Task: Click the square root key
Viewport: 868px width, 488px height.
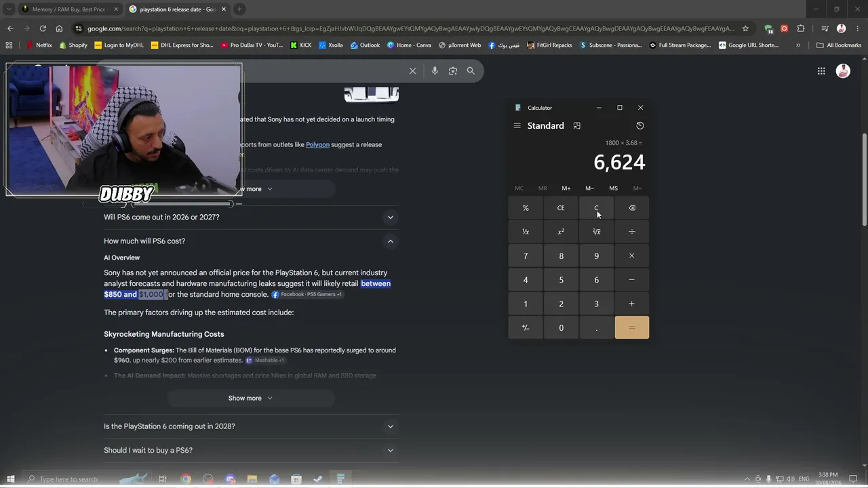Action: click(x=597, y=232)
